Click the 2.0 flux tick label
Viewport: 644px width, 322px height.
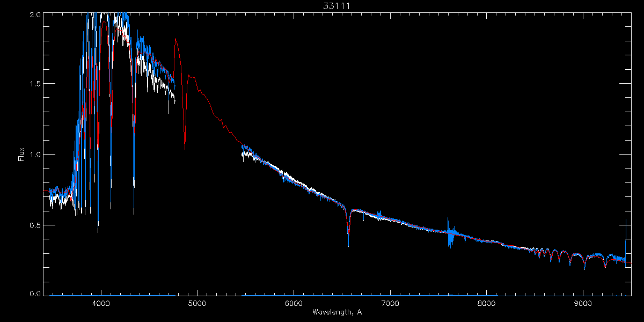coord(35,14)
